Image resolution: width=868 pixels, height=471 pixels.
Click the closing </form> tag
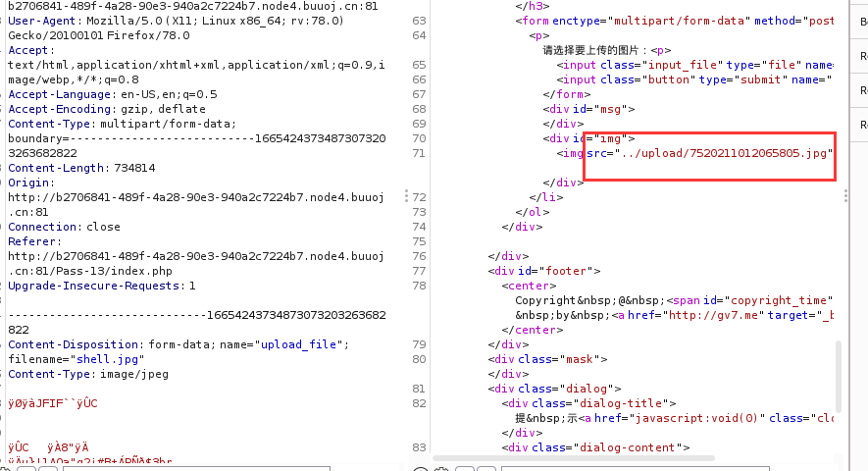567,94
